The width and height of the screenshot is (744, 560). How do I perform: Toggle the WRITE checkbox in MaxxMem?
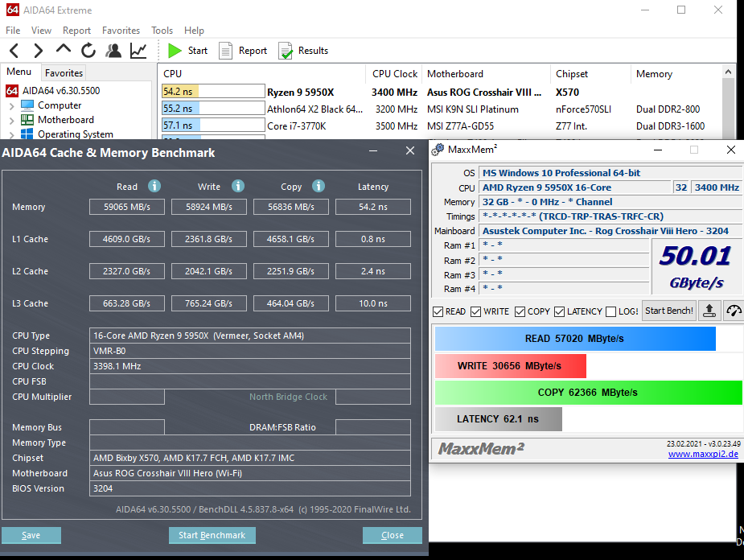[476, 312]
